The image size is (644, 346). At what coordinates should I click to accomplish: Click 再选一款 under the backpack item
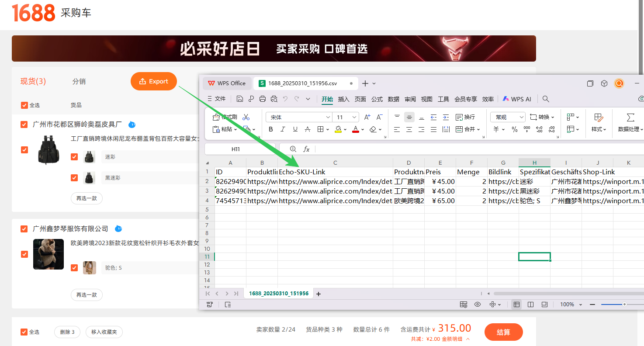pos(87,198)
